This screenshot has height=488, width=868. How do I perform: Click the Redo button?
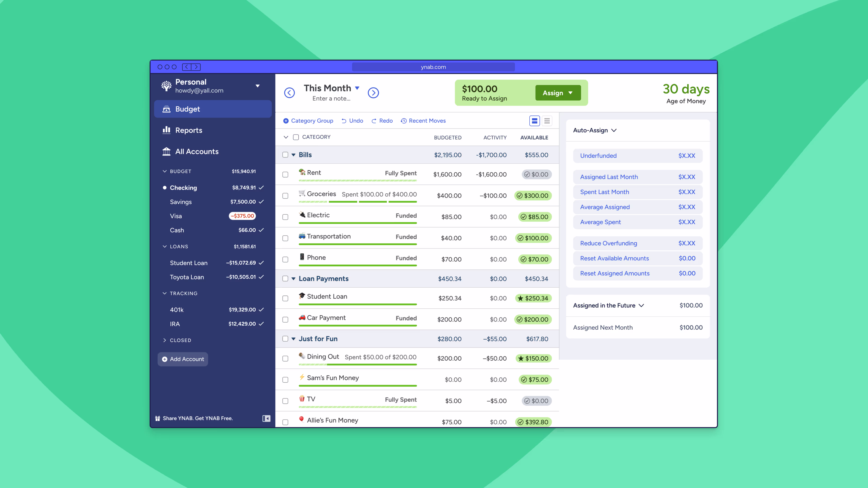(x=382, y=121)
